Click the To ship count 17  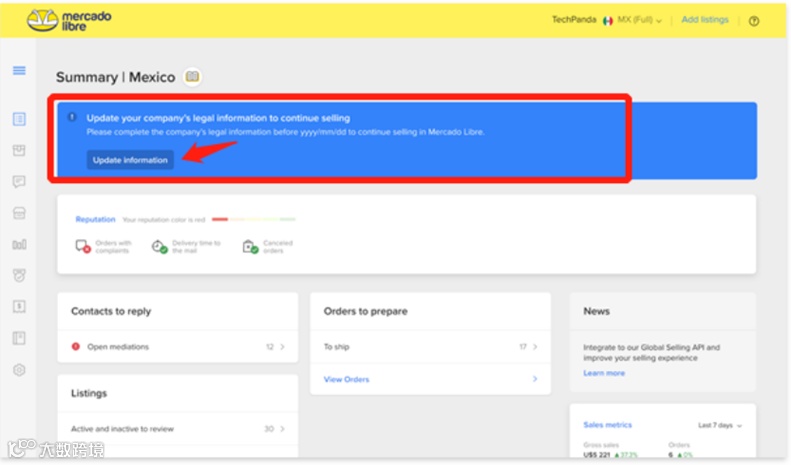[523, 346]
